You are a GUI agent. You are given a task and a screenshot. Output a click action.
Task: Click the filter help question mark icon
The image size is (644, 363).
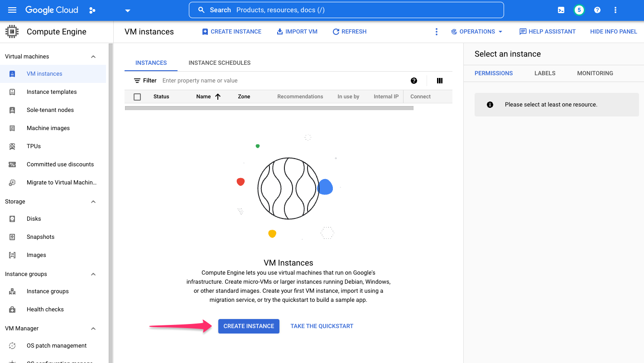pyautogui.click(x=414, y=81)
